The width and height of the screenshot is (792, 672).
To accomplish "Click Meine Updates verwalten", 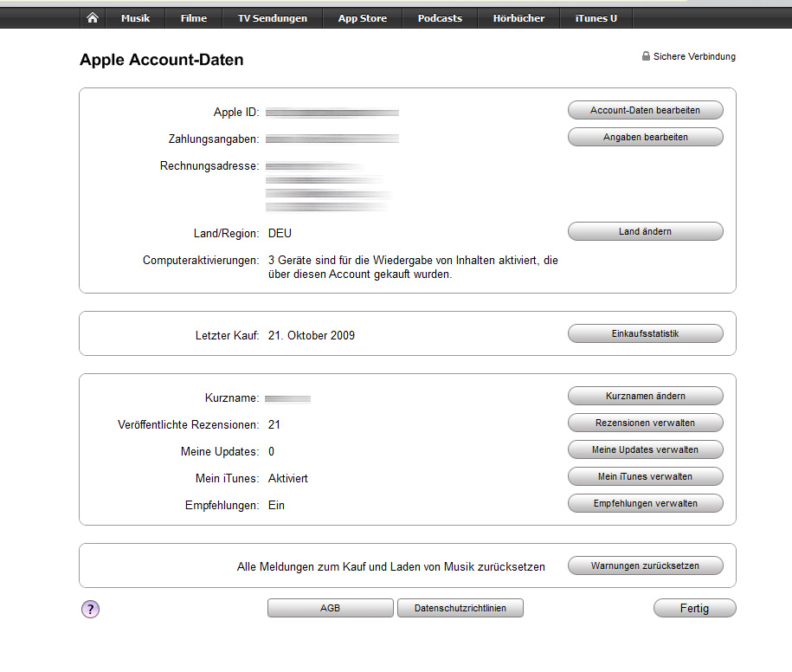I will pos(646,449).
